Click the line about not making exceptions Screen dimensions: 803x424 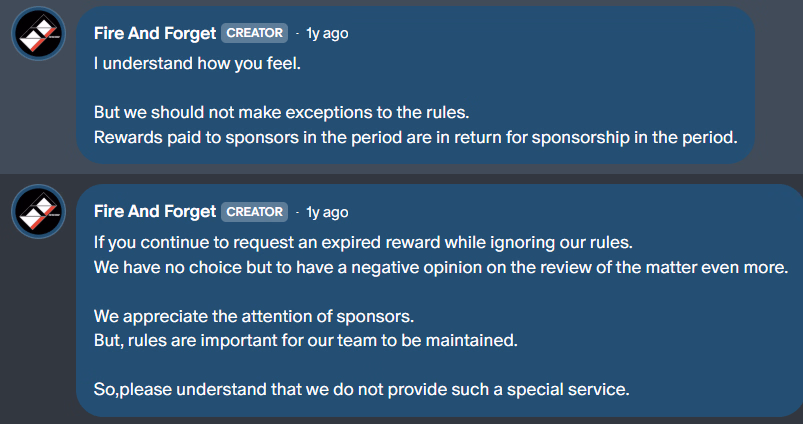281,111
